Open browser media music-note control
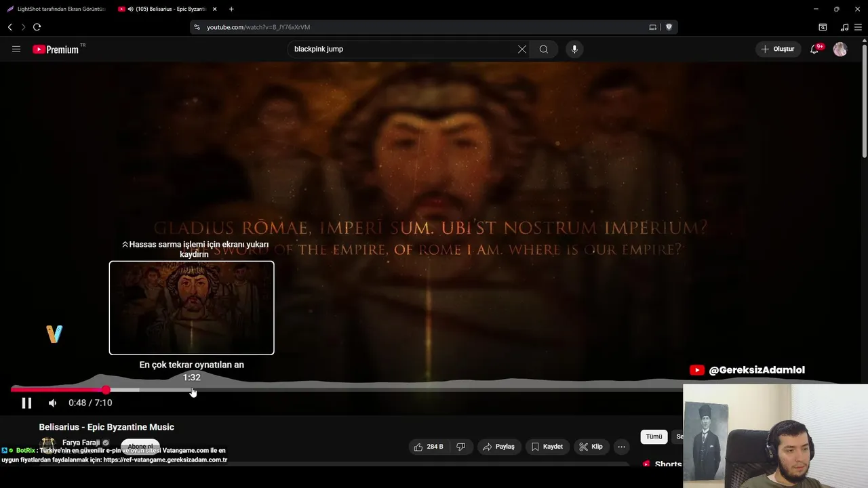The image size is (868, 488). (844, 27)
